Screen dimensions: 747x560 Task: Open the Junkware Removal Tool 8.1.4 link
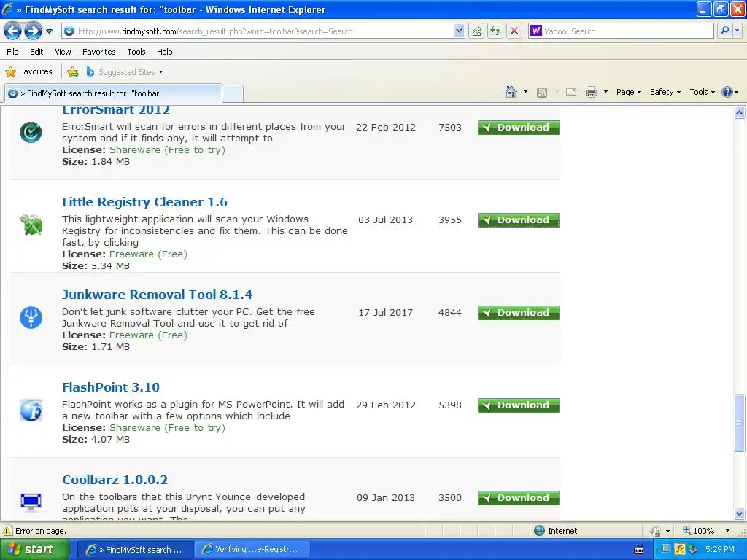click(158, 295)
